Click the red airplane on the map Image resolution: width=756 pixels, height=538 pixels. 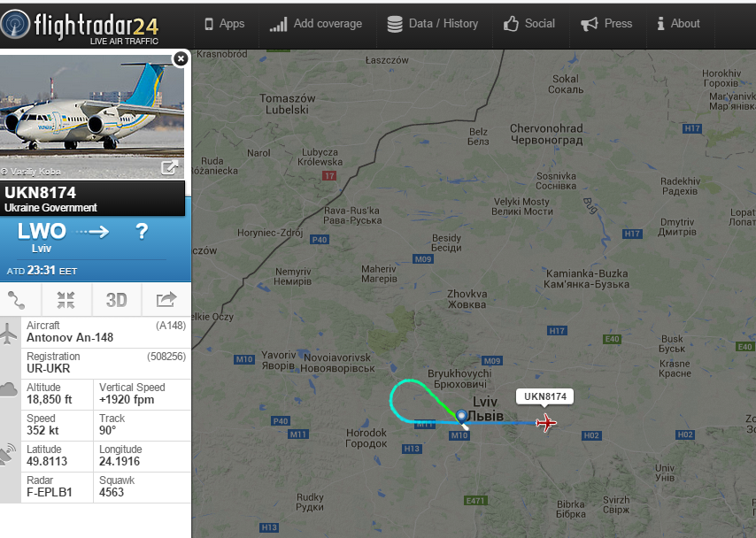click(x=546, y=423)
